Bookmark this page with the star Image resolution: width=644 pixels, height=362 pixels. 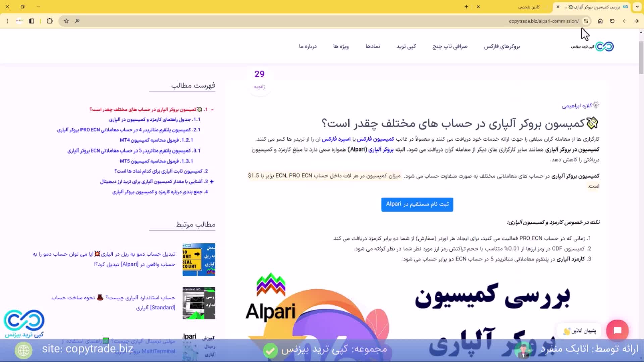66,21
